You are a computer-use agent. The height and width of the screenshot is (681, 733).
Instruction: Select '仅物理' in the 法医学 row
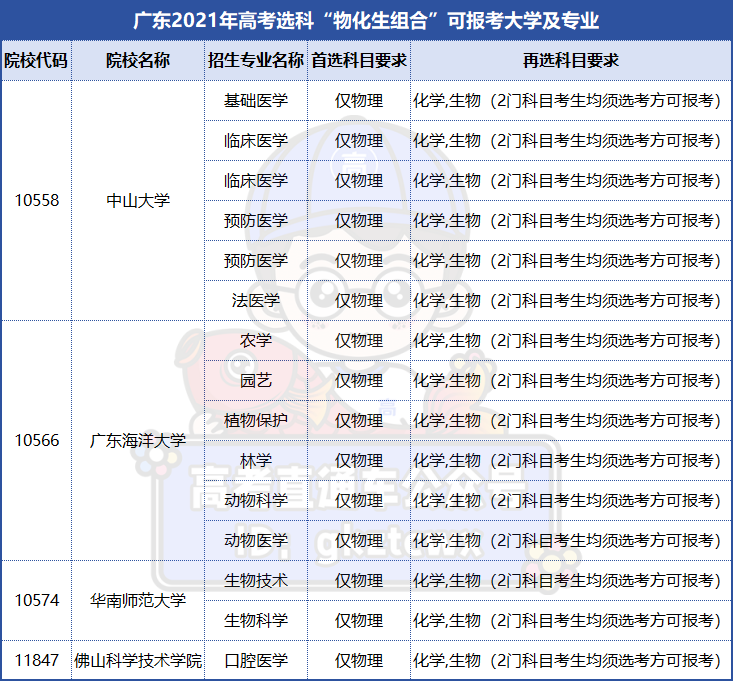(x=359, y=301)
